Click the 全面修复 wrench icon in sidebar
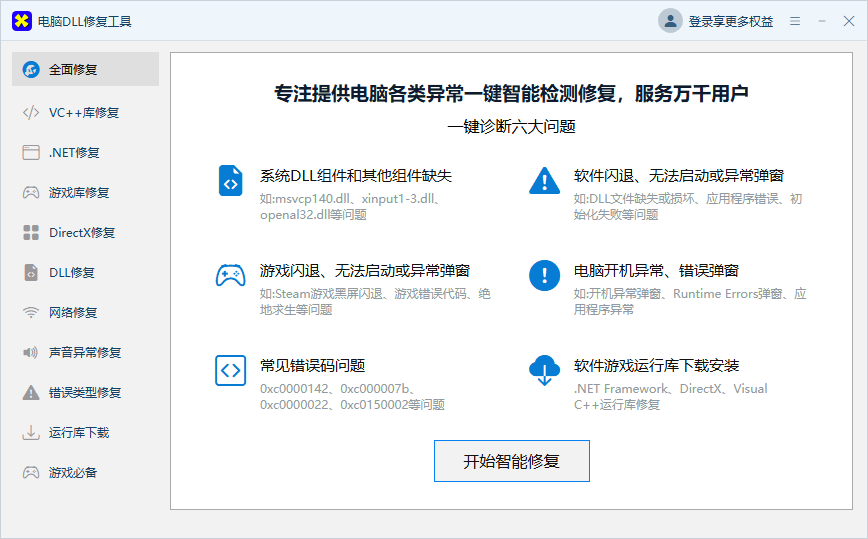The width and height of the screenshot is (868, 539). [31, 69]
